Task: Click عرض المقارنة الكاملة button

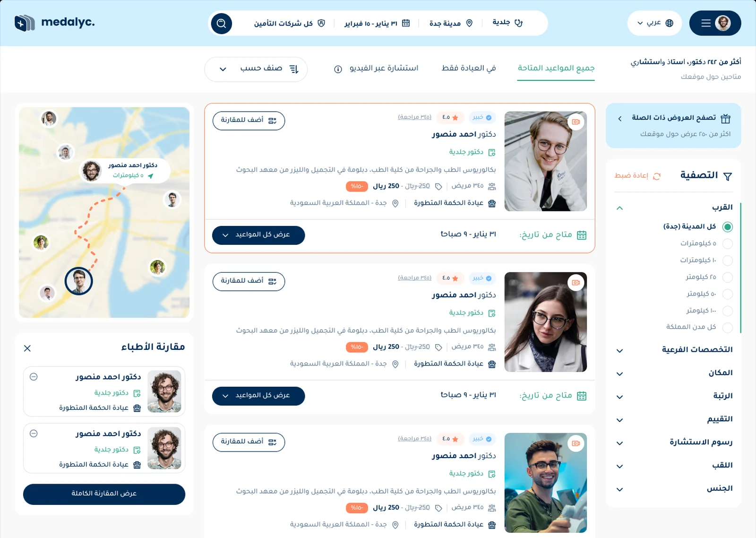Action: coord(104,494)
